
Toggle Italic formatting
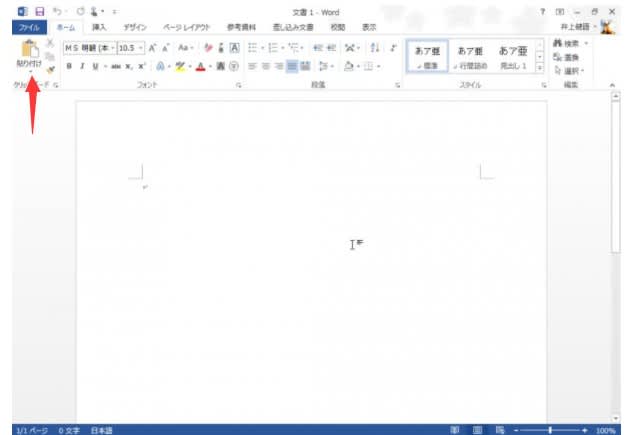point(82,66)
